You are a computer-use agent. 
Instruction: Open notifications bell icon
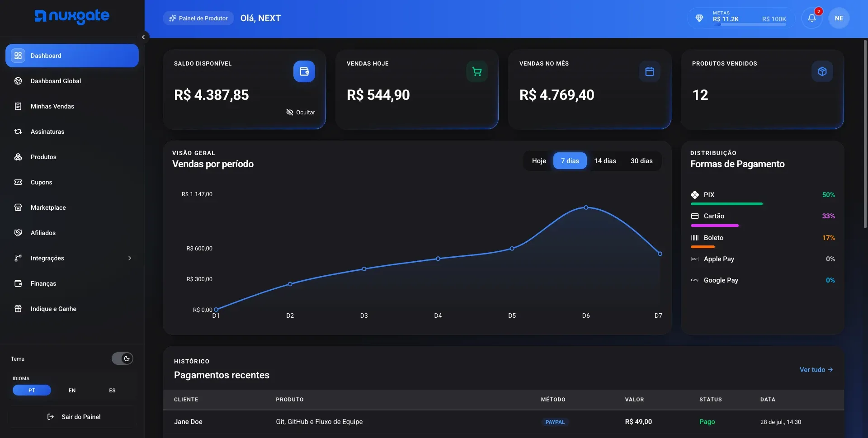pos(812,18)
